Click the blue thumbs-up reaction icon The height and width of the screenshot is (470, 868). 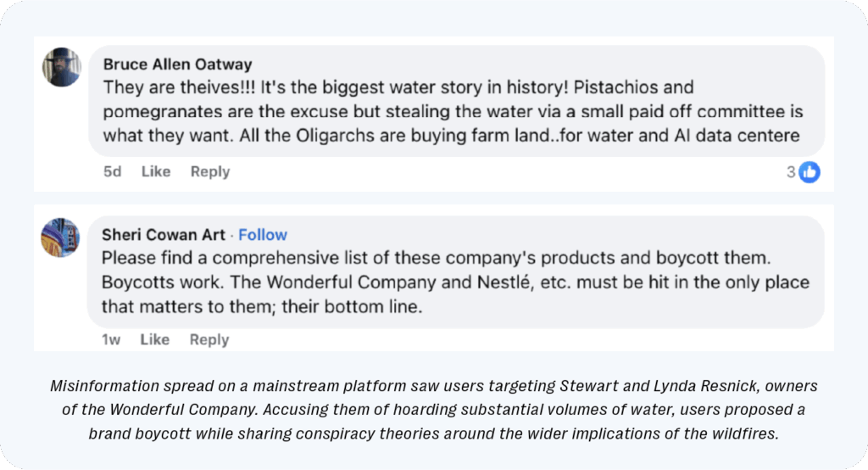click(x=810, y=172)
